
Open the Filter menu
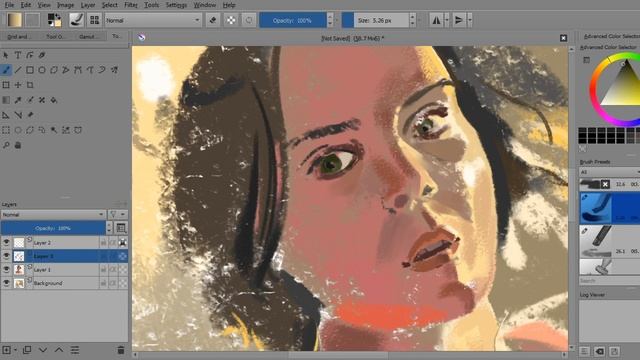coord(131,5)
